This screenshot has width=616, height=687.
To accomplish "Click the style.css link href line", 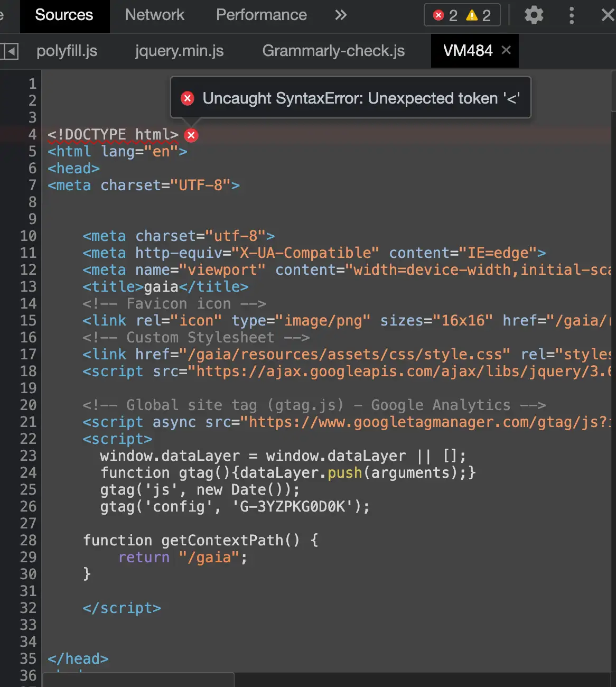I will (x=346, y=355).
